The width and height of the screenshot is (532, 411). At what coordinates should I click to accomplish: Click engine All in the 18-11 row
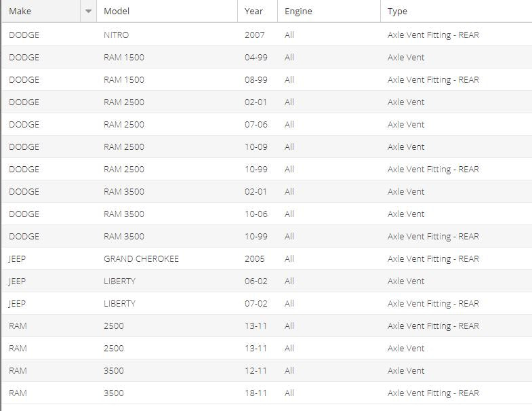289,393
